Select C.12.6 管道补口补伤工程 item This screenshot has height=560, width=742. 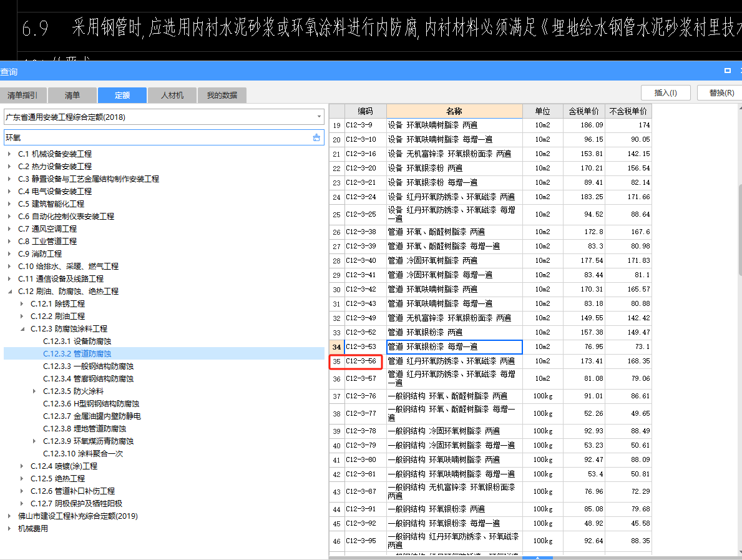coord(72,491)
